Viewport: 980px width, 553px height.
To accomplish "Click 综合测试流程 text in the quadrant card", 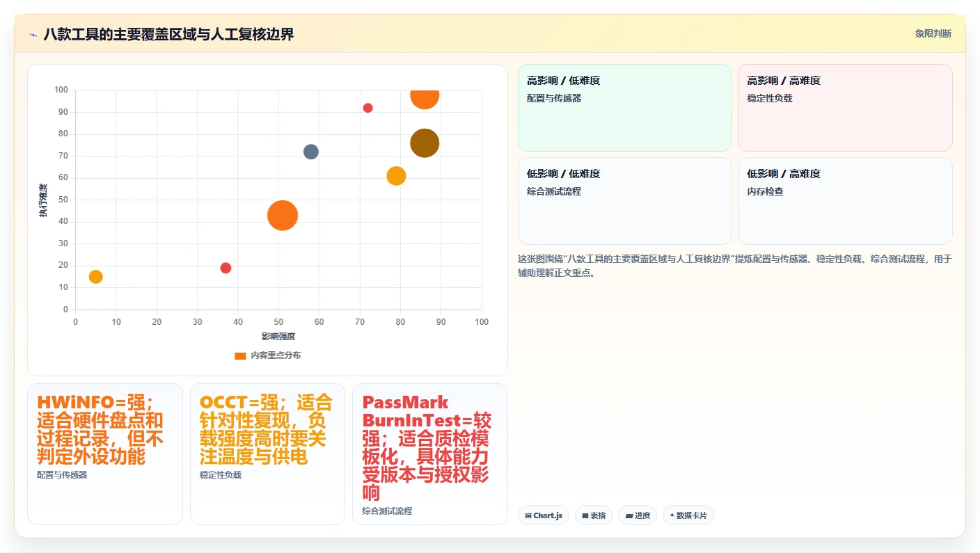I will click(x=554, y=191).
